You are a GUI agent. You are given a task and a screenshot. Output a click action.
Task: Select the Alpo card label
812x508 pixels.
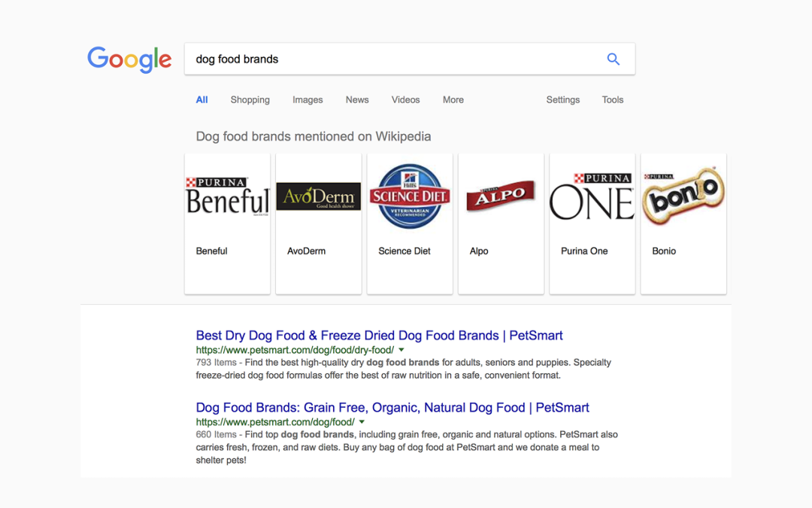tap(478, 251)
